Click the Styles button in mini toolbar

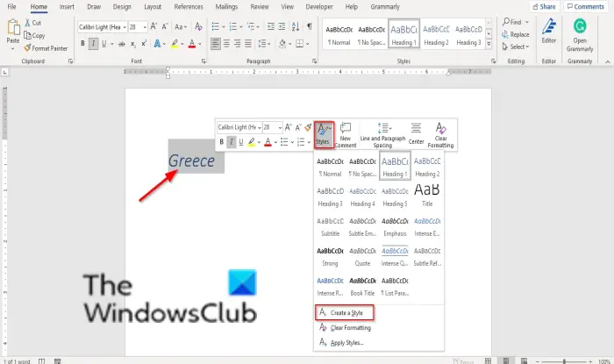(x=324, y=135)
